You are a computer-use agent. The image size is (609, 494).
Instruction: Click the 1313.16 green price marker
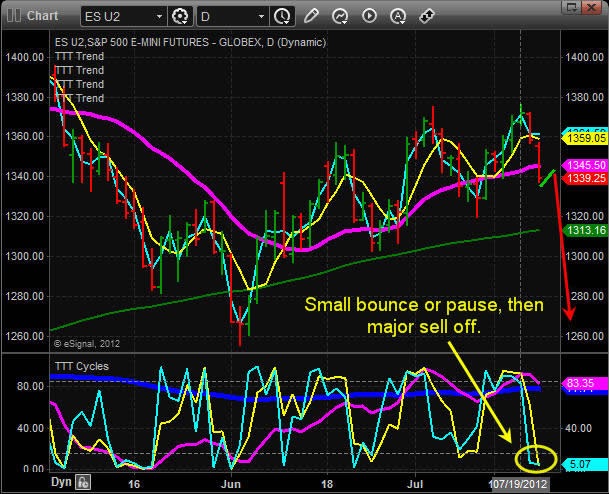585,229
